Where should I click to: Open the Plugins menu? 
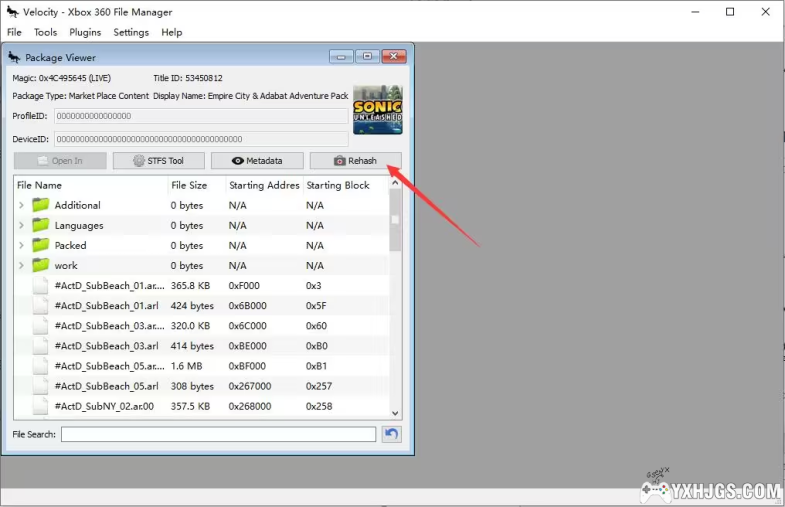(x=85, y=32)
